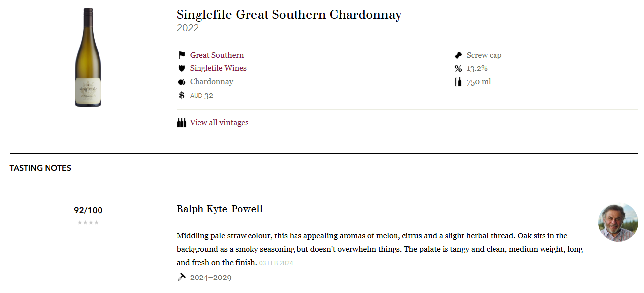
Task: Click the Singlefile wine bottle image
Action: click(x=88, y=58)
